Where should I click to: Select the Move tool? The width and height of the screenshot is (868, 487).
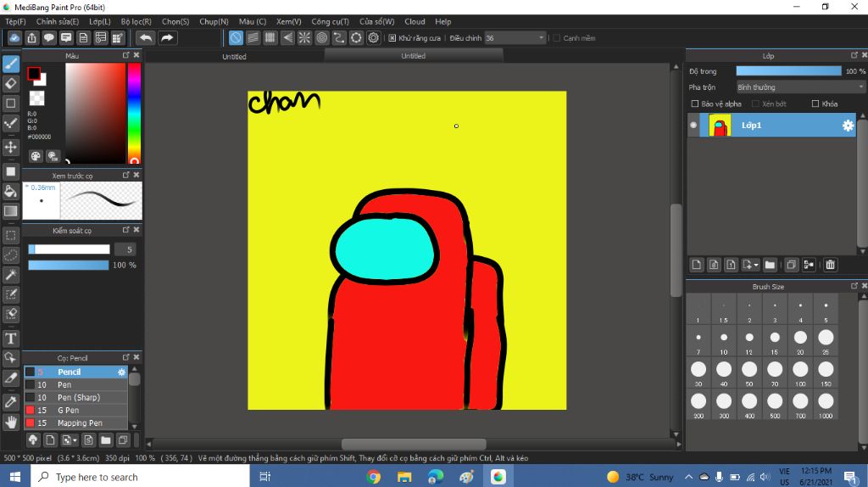10,147
